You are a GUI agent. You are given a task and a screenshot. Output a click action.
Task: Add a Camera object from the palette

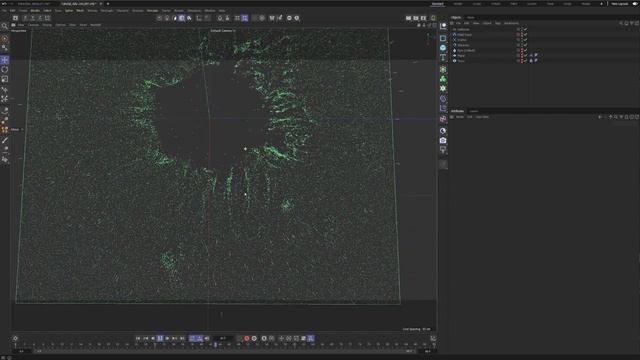(x=443, y=140)
